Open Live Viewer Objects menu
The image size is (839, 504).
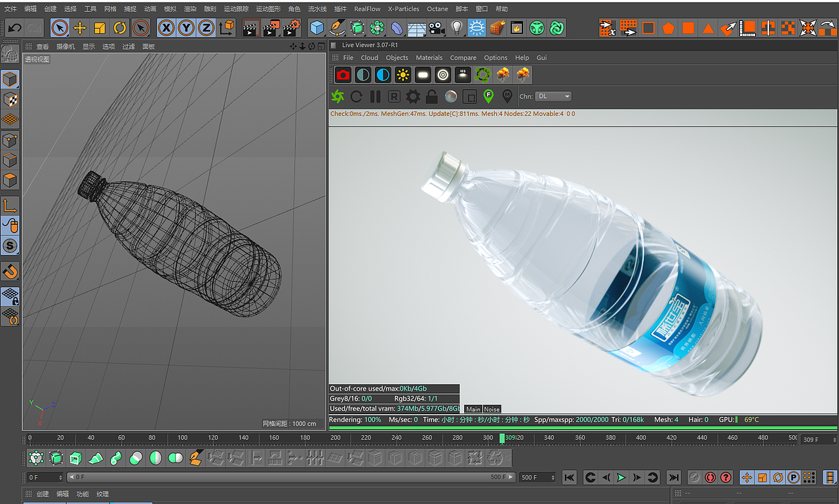[x=397, y=58]
